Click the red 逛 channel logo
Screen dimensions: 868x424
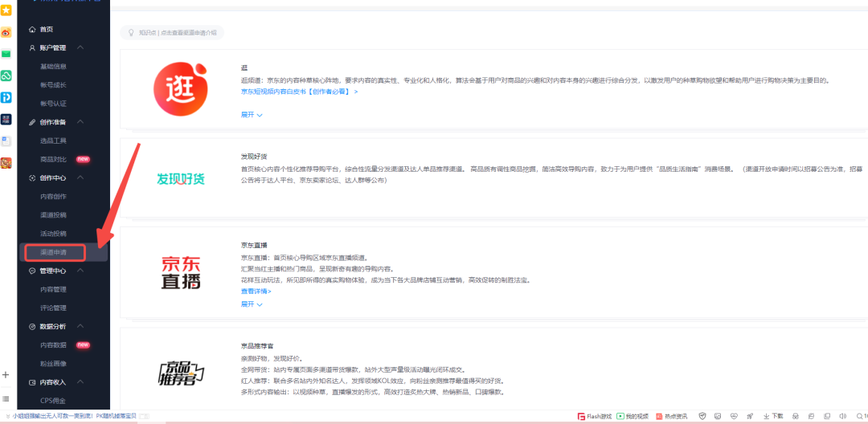(x=181, y=88)
